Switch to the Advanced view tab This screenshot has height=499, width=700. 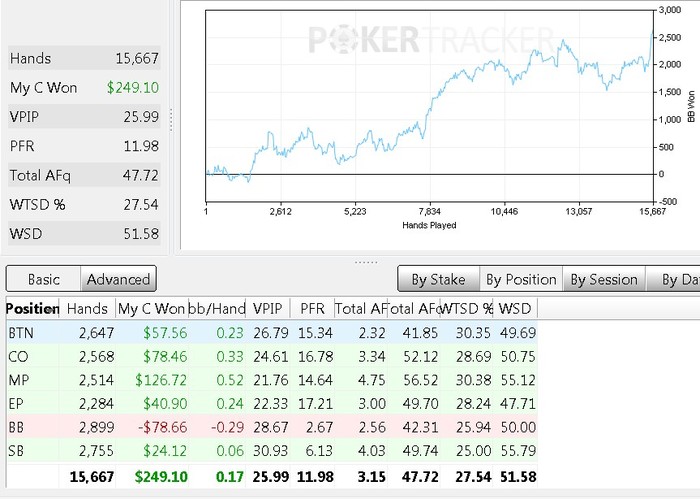(x=118, y=279)
